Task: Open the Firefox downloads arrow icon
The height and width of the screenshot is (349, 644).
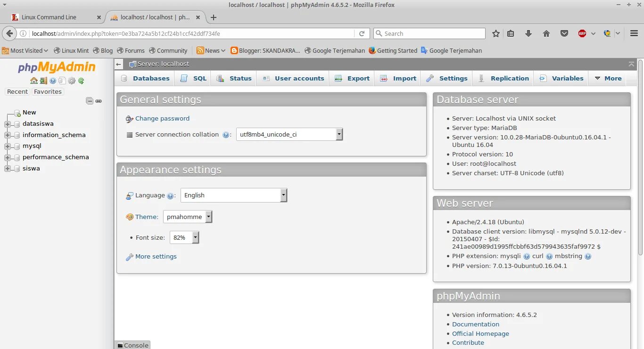Action: tap(528, 33)
